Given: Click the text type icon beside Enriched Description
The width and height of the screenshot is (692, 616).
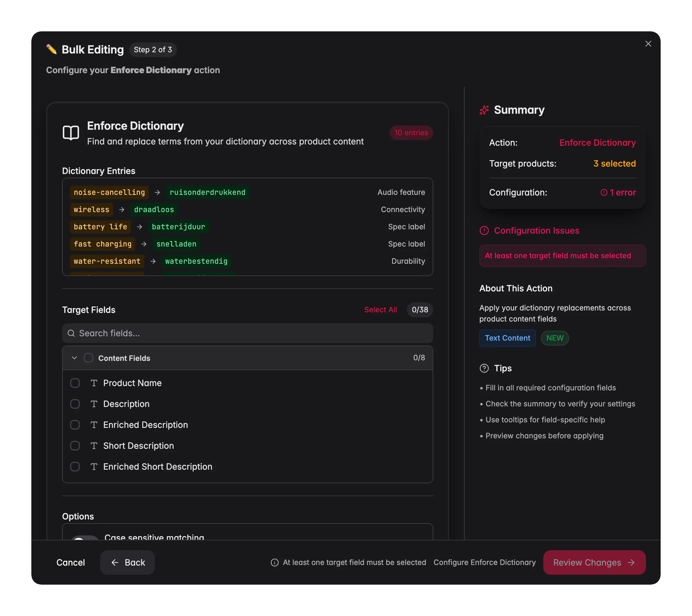Looking at the screenshot, I should [x=94, y=425].
